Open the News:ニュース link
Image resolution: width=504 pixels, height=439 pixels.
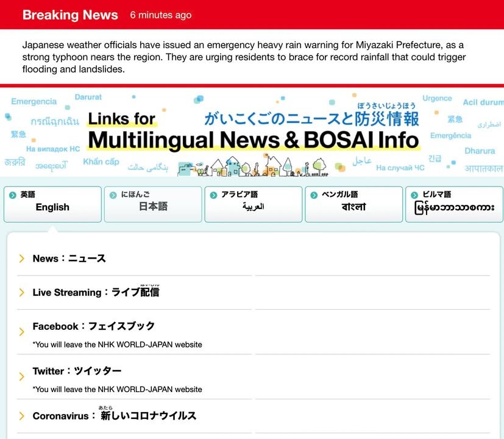coord(69,259)
